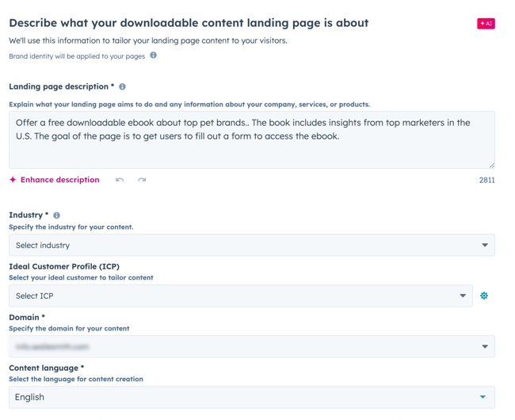Viewport: 515px width, 420px height.
Task: Click the 'Content language *' label
Action: pos(46,368)
